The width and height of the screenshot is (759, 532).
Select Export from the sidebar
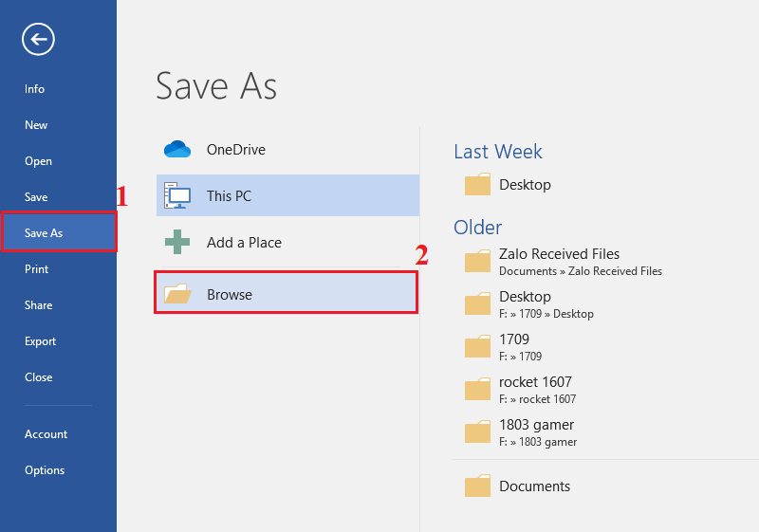pyautogui.click(x=41, y=341)
